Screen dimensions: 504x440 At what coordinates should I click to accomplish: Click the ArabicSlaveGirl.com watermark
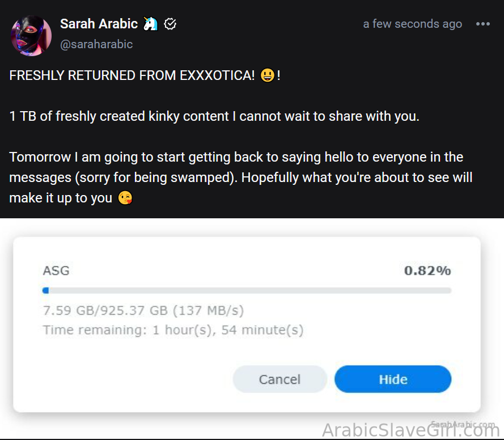coord(410,430)
